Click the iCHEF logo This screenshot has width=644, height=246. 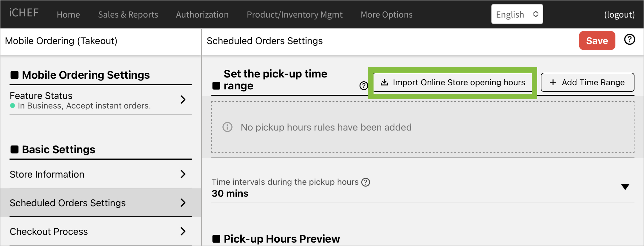point(24,13)
